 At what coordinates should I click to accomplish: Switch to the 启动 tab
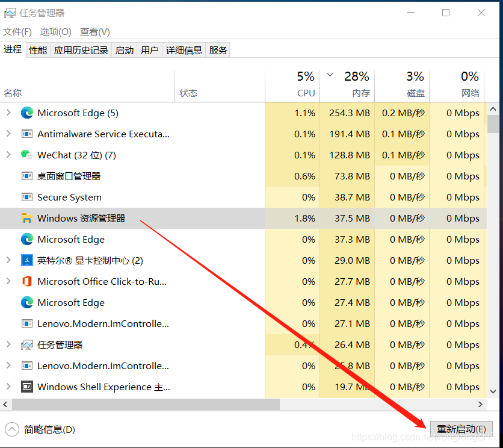[124, 50]
